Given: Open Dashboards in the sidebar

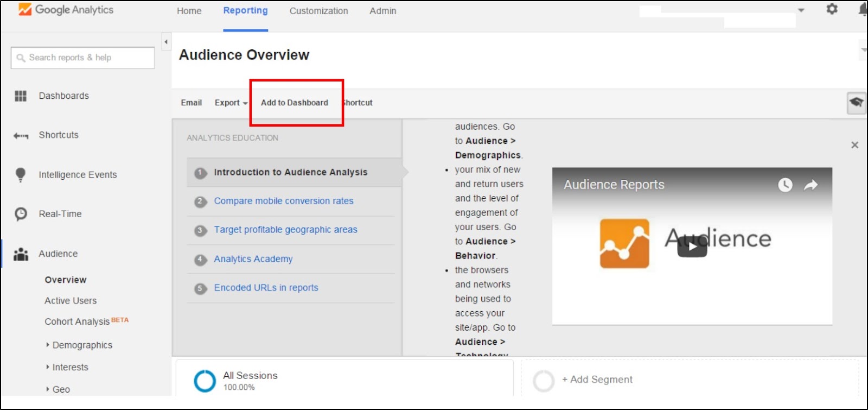Looking at the screenshot, I should [64, 96].
